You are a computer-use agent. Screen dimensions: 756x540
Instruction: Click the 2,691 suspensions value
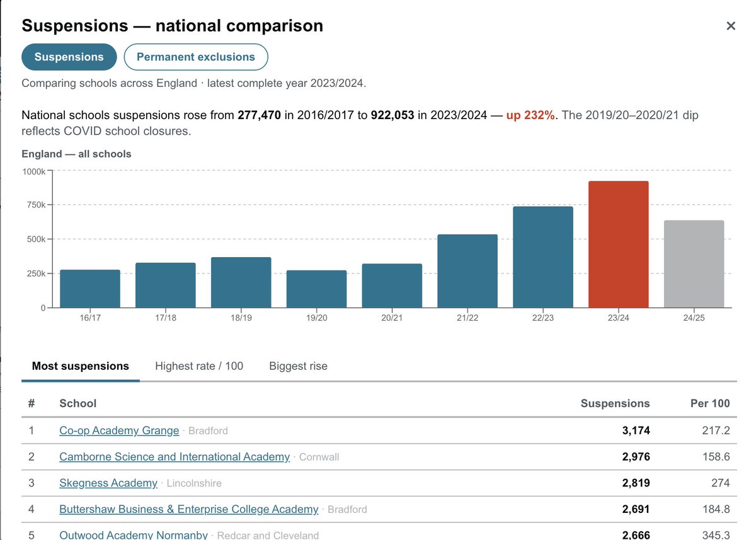[x=635, y=509]
